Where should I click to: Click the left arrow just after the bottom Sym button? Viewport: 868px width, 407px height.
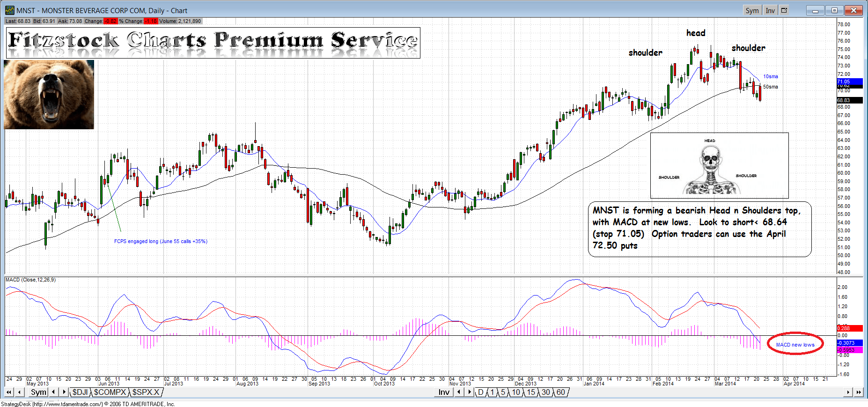click(x=53, y=392)
